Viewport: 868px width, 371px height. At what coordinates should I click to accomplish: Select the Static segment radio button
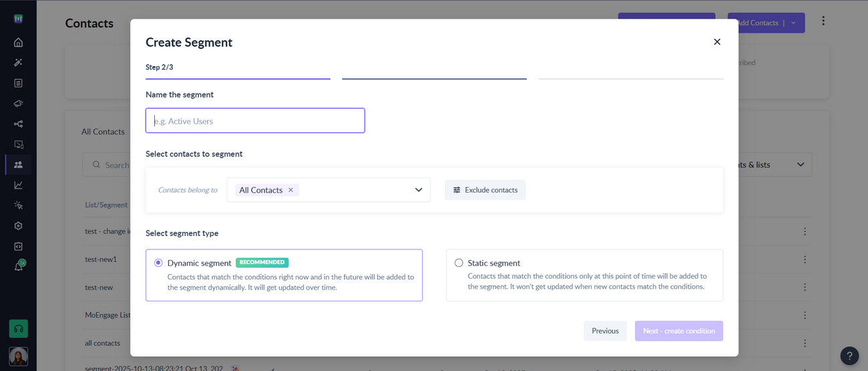(459, 263)
